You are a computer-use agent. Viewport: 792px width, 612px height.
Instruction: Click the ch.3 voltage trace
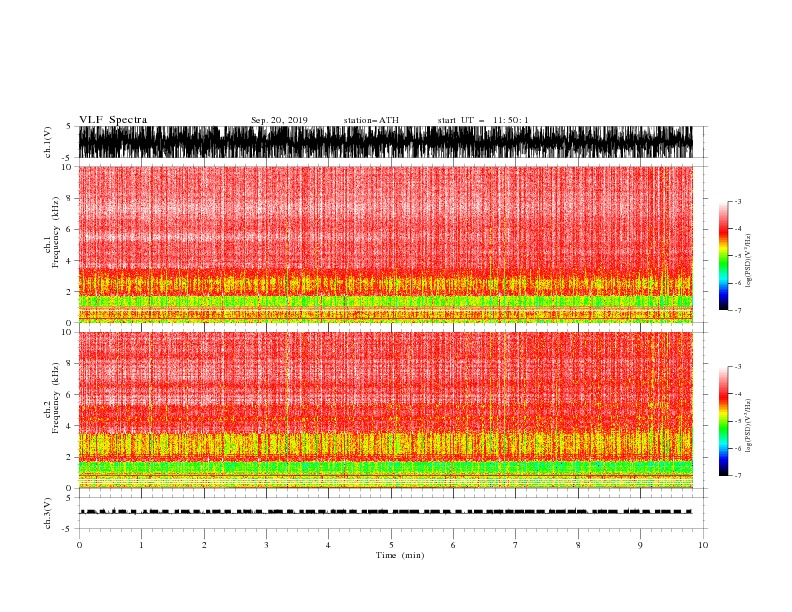pyautogui.click(x=385, y=512)
